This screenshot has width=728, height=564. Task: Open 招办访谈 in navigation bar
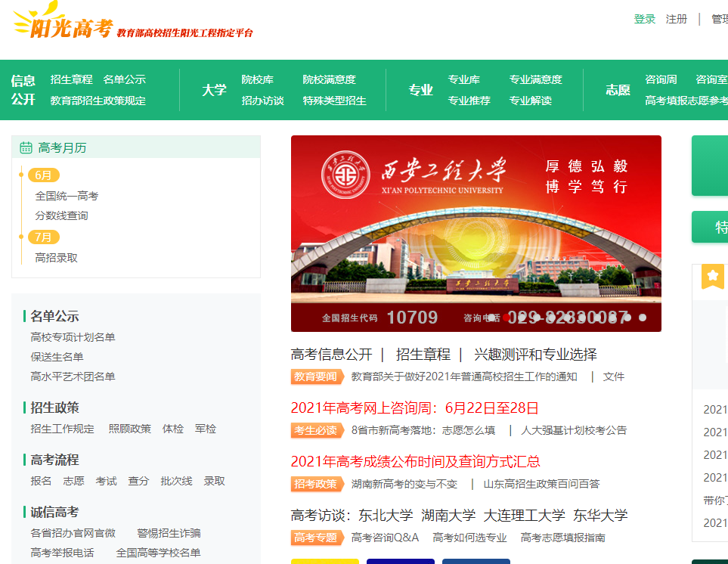pyautogui.click(x=263, y=101)
